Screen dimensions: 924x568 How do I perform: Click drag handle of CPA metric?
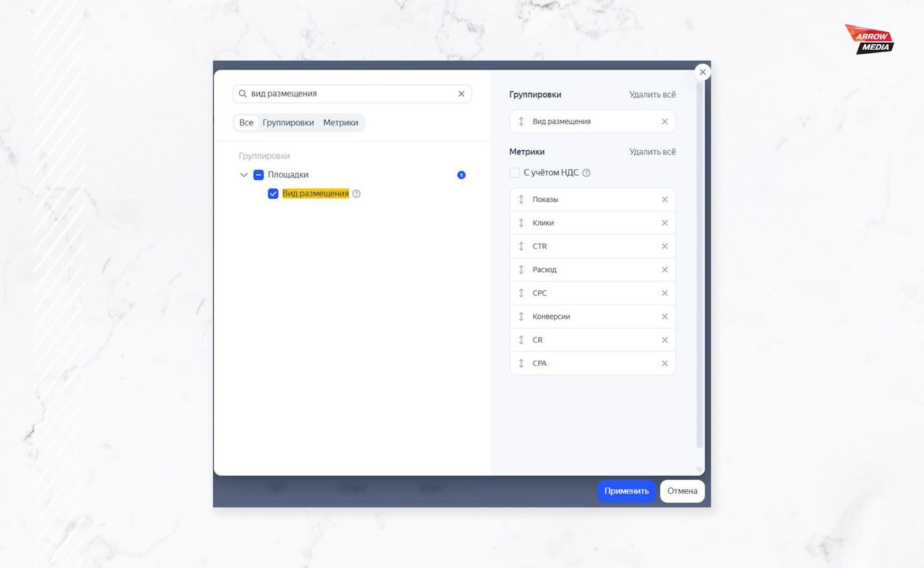[521, 363]
